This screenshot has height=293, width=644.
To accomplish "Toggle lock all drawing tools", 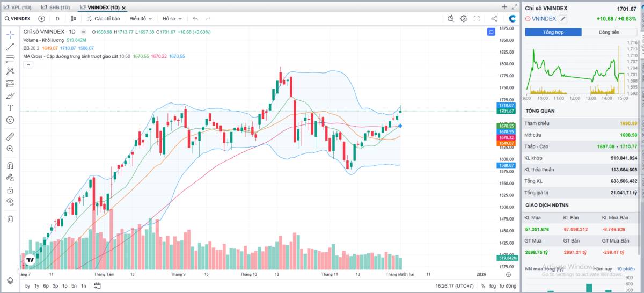I will (x=10, y=190).
